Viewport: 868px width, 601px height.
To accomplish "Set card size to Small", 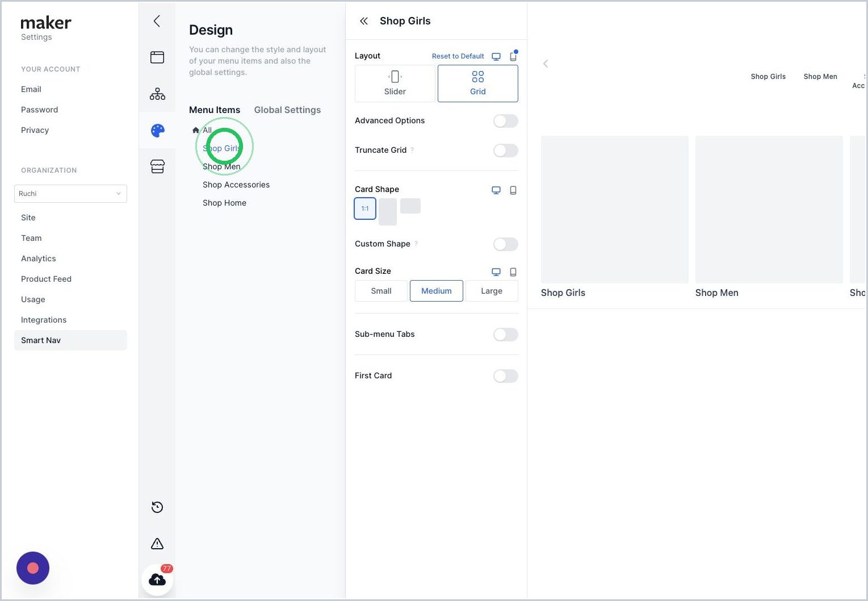I will [381, 291].
